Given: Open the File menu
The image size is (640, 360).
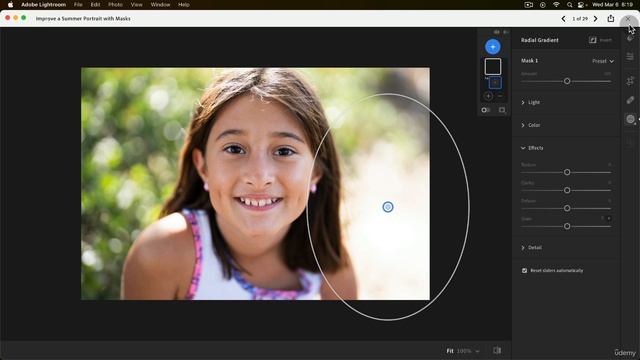Looking at the screenshot, I should click(x=78, y=4).
